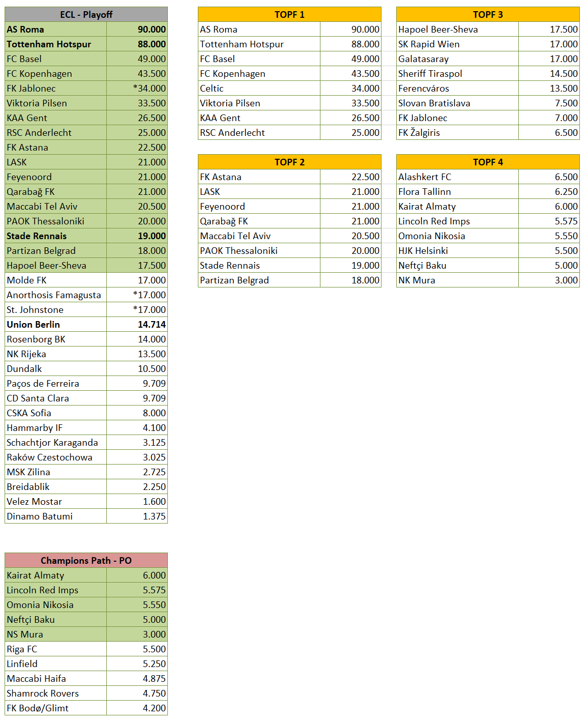Select Stade Rennais in TOPF 2
Image resolution: width=588 pixels, height=722 pixels.
(259, 265)
